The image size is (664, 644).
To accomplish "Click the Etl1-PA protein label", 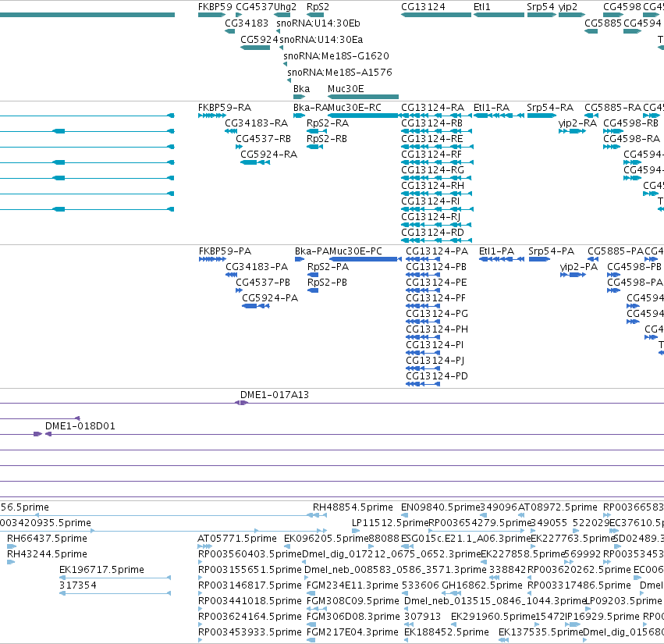I will (497, 251).
